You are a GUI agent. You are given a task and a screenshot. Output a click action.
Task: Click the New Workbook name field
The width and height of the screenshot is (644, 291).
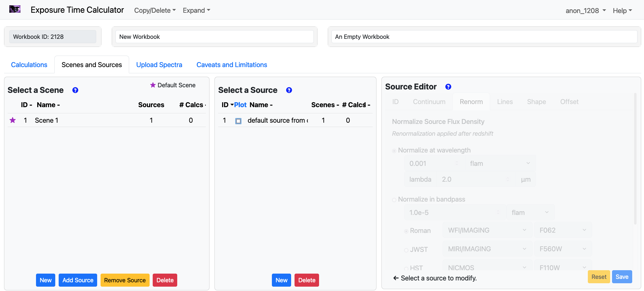[214, 37]
